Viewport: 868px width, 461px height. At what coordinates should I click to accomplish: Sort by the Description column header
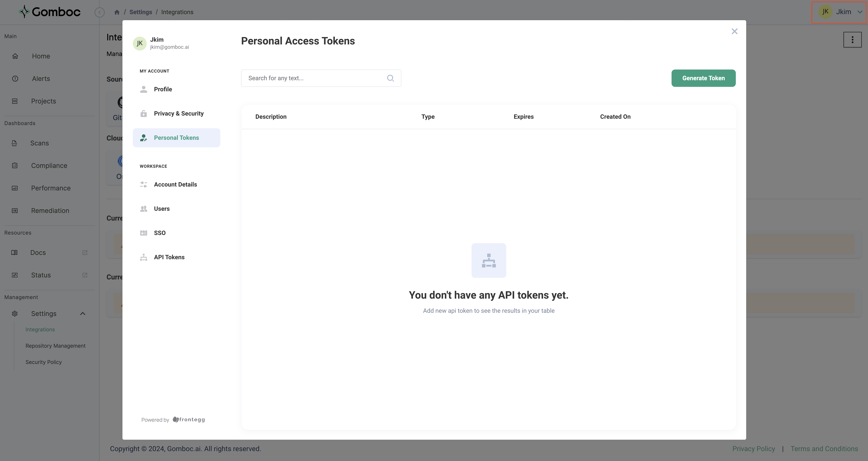pos(271,117)
